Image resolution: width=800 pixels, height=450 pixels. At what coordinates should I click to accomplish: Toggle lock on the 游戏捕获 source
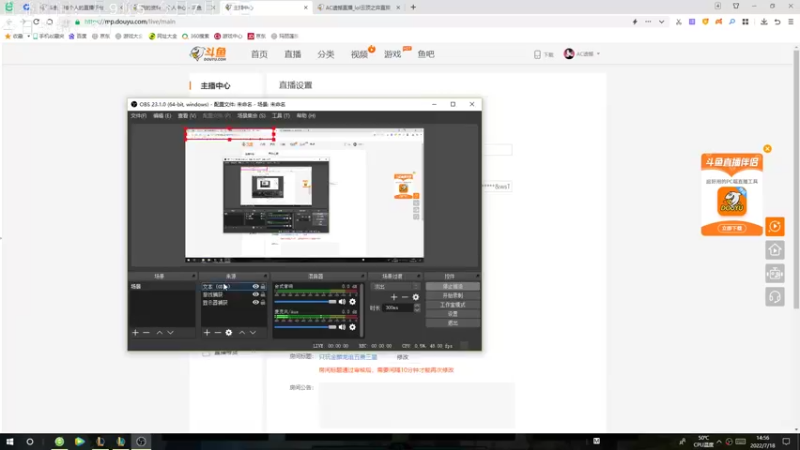(x=263, y=294)
